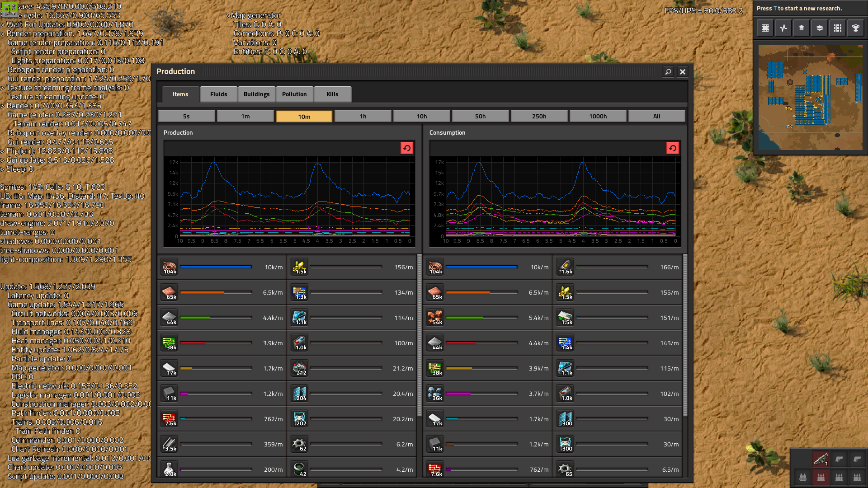Click 'Press T to start a new research'
868x488 pixels.
pos(799,8)
